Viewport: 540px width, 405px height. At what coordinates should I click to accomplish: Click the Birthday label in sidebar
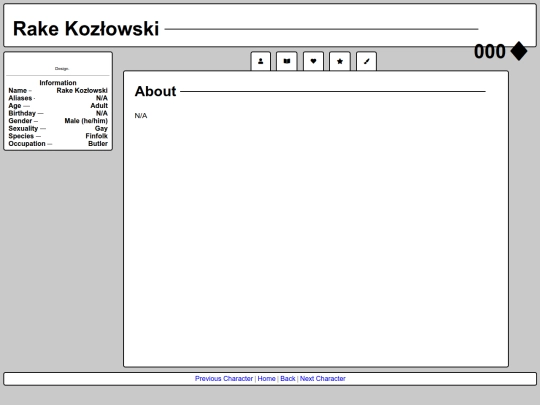(22, 113)
